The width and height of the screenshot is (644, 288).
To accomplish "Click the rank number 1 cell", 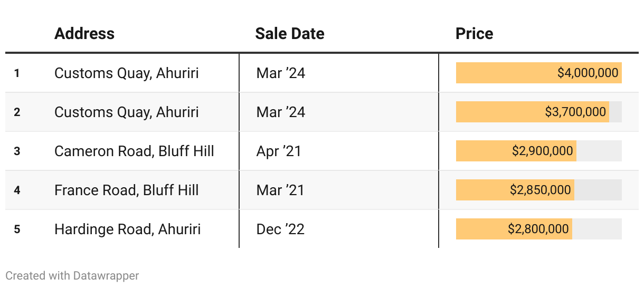I will 17,73.
